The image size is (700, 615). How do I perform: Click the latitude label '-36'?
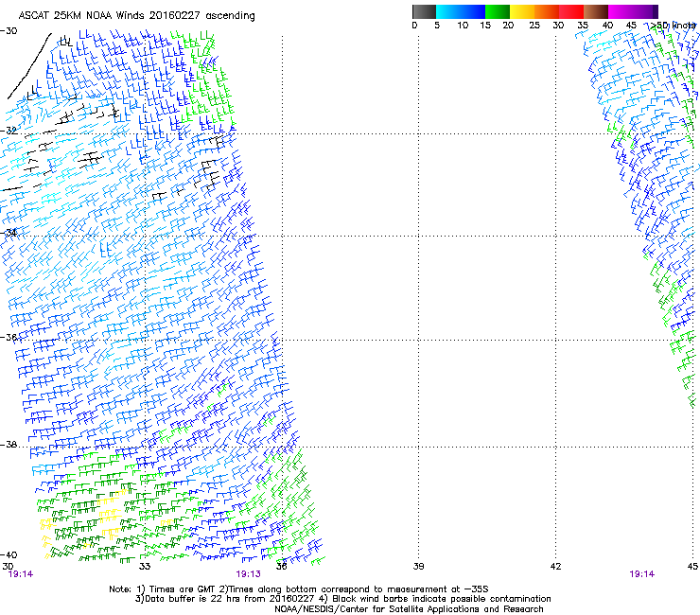click(9, 337)
